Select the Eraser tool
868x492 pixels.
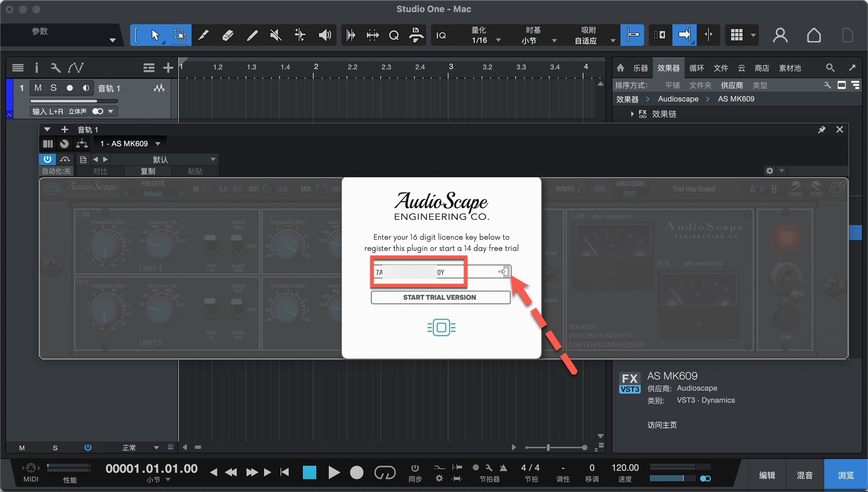pyautogui.click(x=228, y=35)
